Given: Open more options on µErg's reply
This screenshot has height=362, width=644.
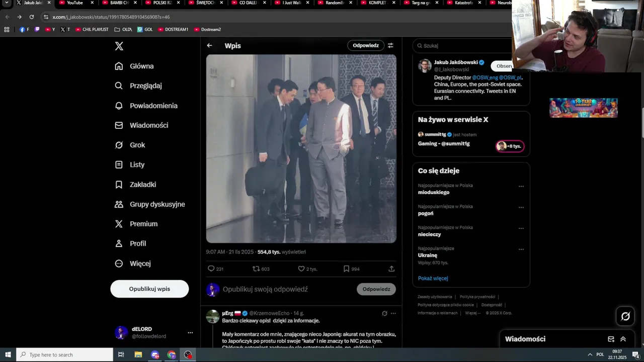Looking at the screenshot, I should [393, 313].
